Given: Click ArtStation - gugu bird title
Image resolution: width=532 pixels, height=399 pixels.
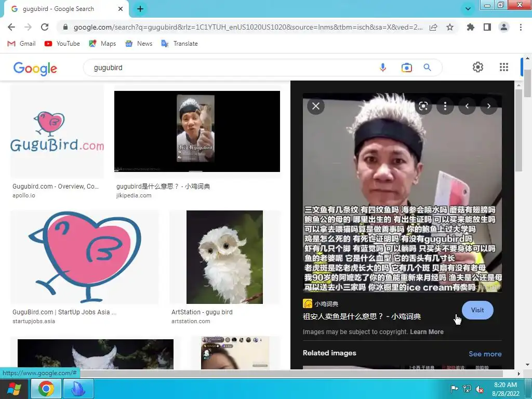Looking at the screenshot, I should click(x=202, y=312).
